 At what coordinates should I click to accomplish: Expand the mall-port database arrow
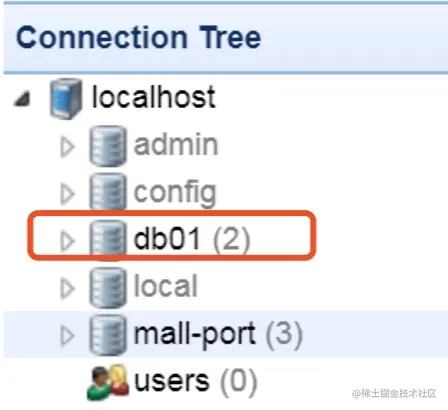tap(67, 336)
